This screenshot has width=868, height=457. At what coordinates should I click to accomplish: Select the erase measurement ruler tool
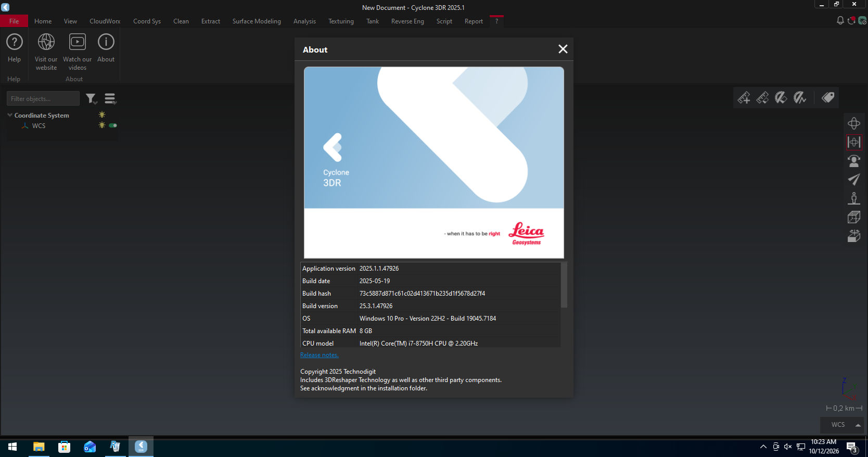click(762, 97)
